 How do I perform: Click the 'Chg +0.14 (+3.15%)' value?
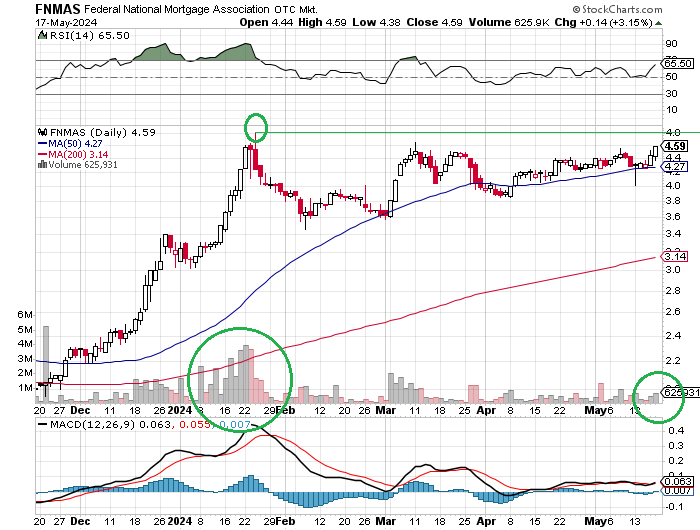coord(603,22)
